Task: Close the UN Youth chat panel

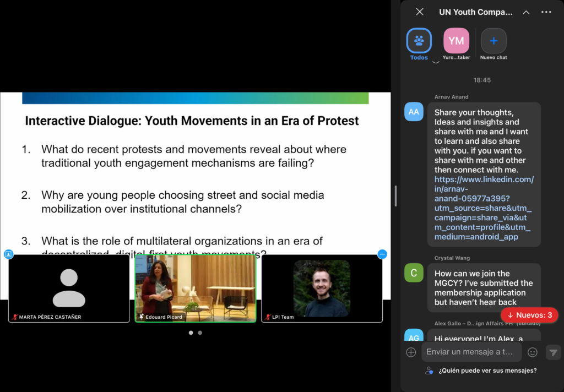Action: [420, 12]
